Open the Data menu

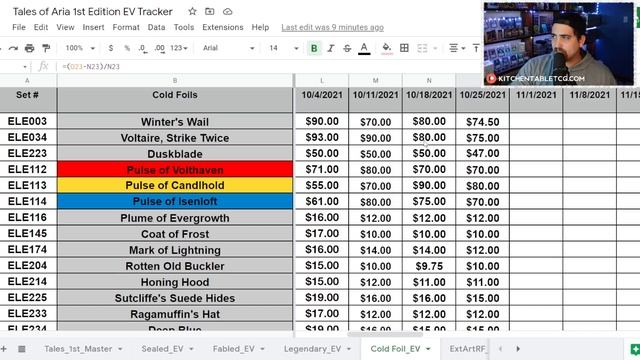156,27
